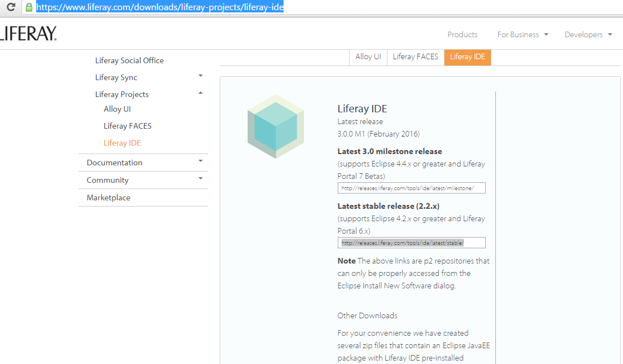Click the Liferay IDE heading text

click(x=363, y=109)
